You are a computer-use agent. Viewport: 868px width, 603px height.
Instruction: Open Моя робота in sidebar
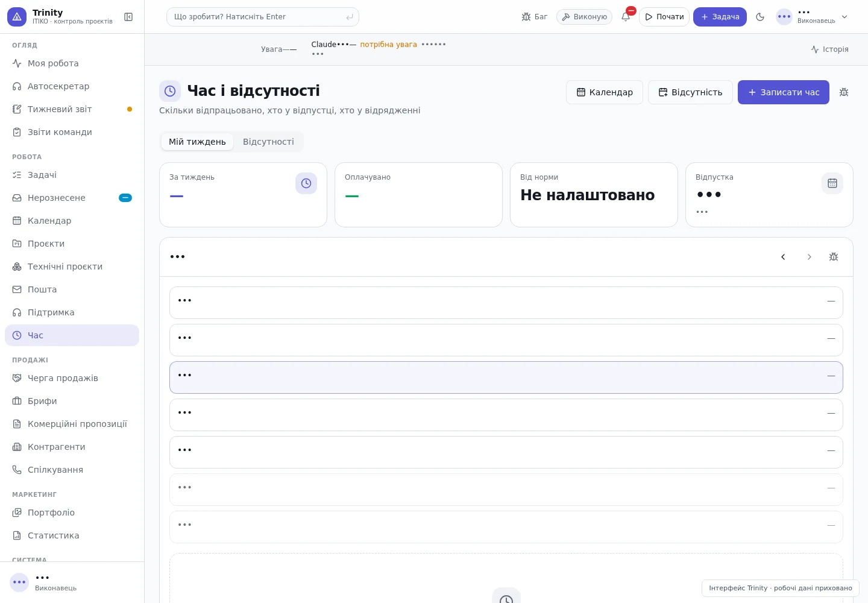coord(72,63)
